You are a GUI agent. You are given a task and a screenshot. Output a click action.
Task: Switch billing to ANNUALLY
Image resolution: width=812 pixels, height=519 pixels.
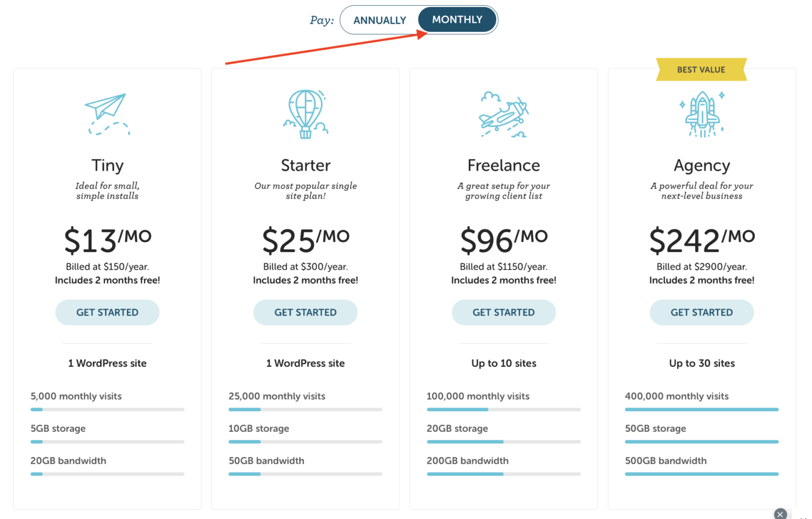point(380,20)
